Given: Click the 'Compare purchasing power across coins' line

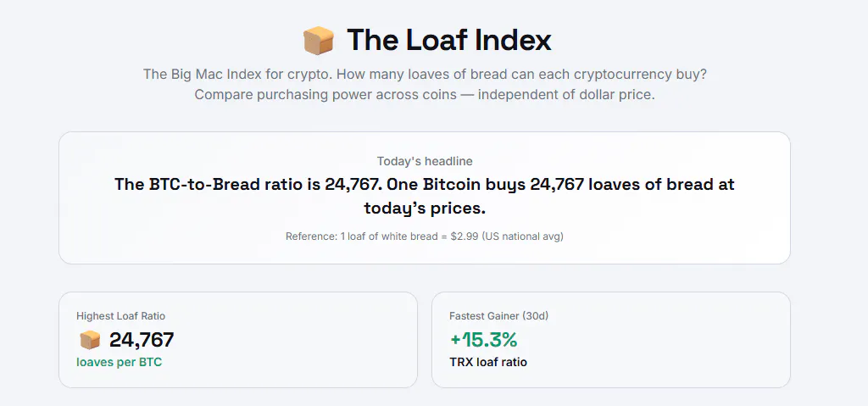Looking at the screenshot, I should click(425, 95).
